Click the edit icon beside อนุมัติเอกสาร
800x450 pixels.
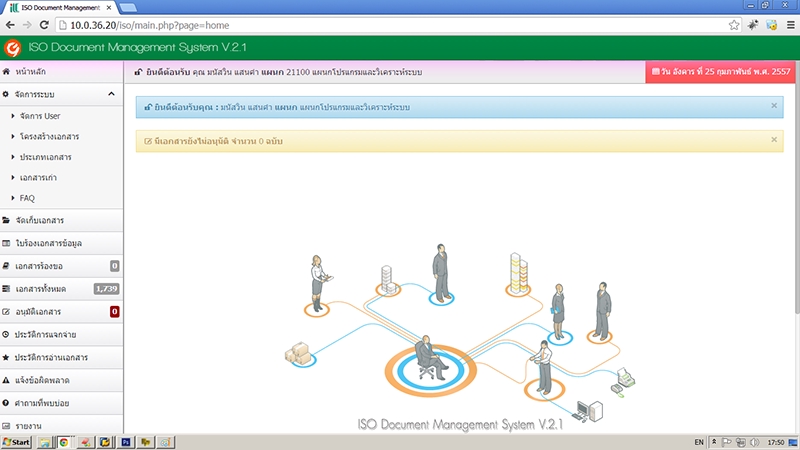click(6, 312)
